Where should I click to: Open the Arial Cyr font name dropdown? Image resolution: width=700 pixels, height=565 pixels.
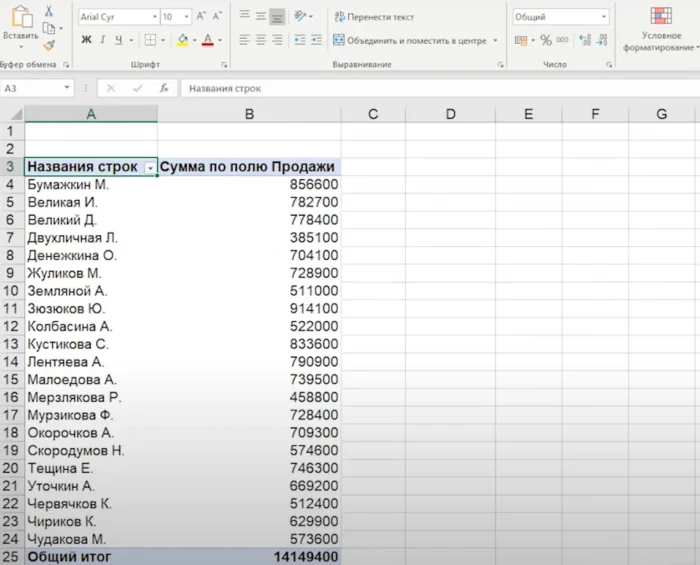coord(154,17)
